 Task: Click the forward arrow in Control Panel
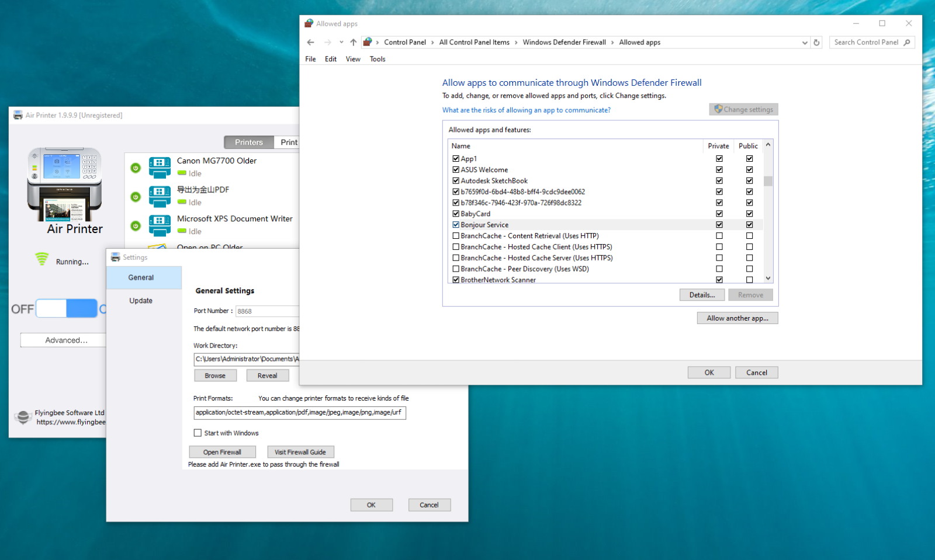pos(328,42)
